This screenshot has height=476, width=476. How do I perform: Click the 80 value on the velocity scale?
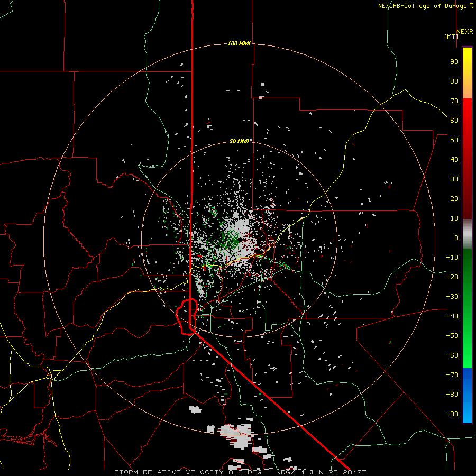(454, 81)
